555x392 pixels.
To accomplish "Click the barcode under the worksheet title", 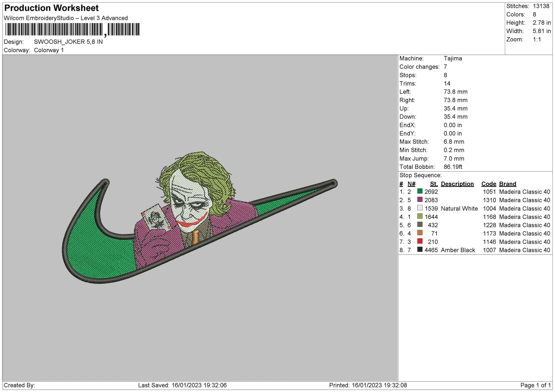I will click(72, 29).
